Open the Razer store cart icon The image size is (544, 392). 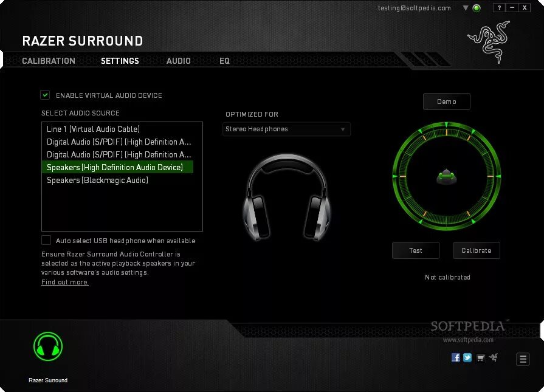480,358
